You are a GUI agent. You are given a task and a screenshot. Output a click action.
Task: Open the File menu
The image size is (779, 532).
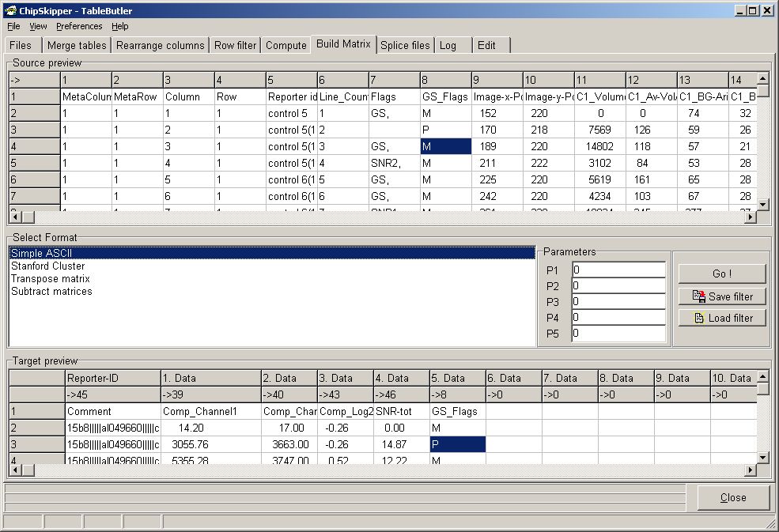point(13,26)
